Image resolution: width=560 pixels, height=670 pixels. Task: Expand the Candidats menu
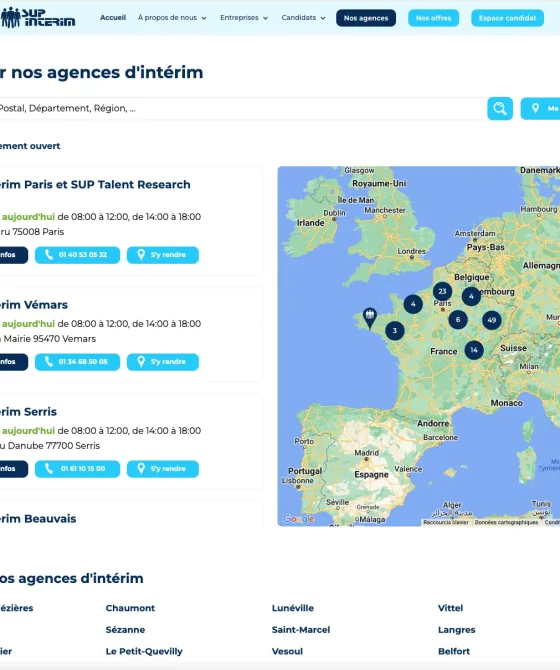[303, 18]
